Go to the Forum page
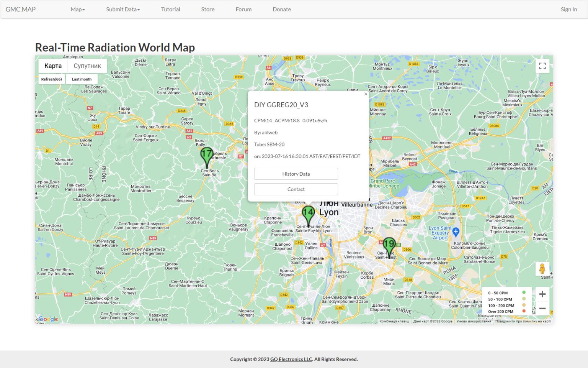The width and height of the screenshot is (588, 368). 243,9
